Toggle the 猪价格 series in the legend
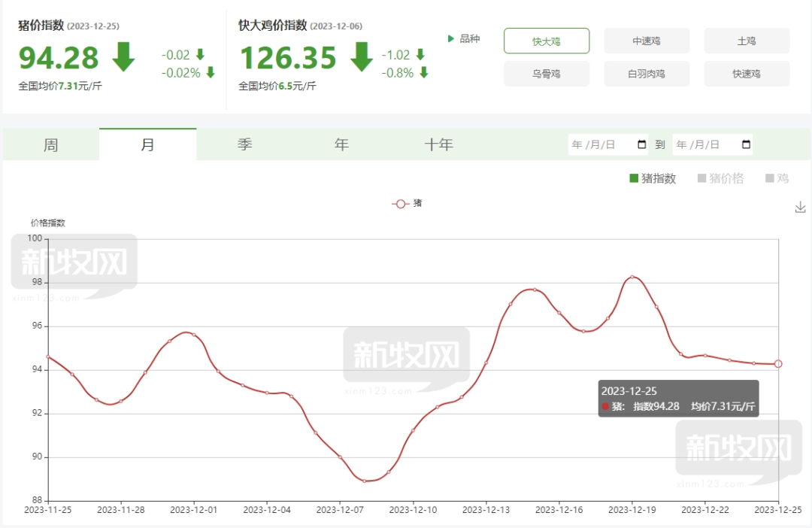 point(720,178)
